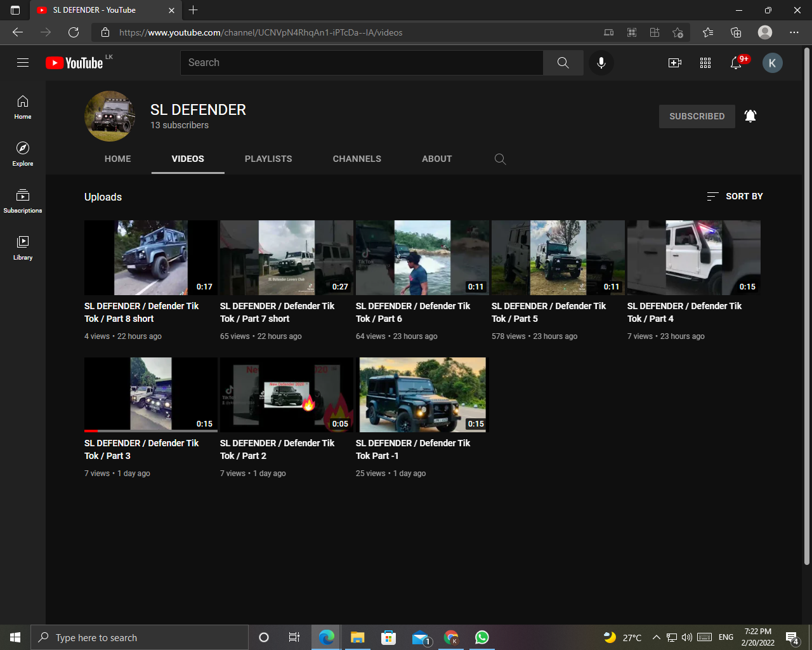This screenshot has width=812, height=650.
Task: Click the Part 8 short video title
Action: 141,312
